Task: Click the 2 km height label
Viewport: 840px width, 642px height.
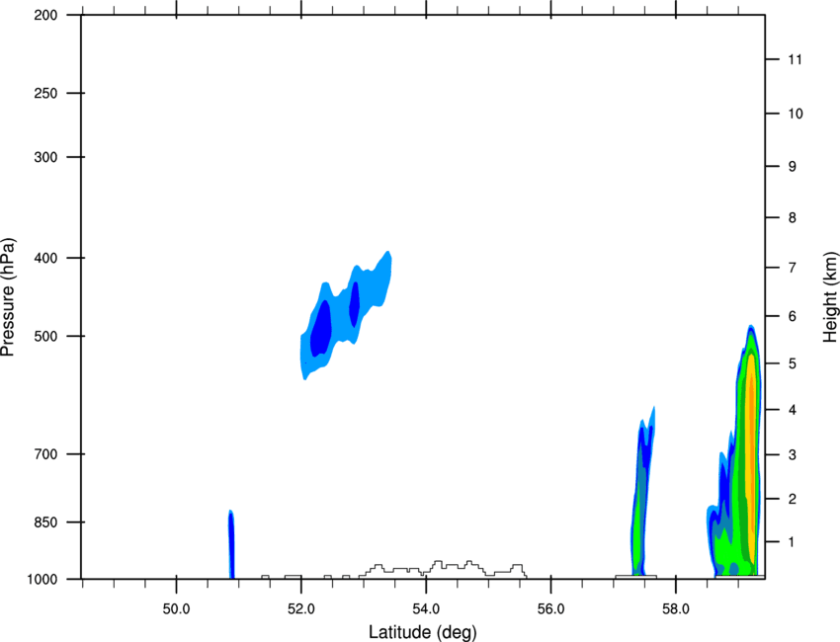Action: tap(793, 499)
